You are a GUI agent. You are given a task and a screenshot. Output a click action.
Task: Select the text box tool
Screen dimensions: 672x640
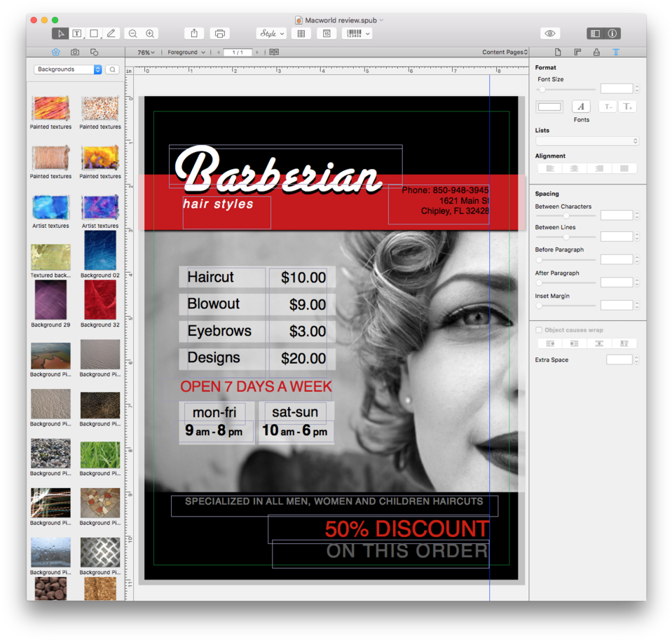77,34
